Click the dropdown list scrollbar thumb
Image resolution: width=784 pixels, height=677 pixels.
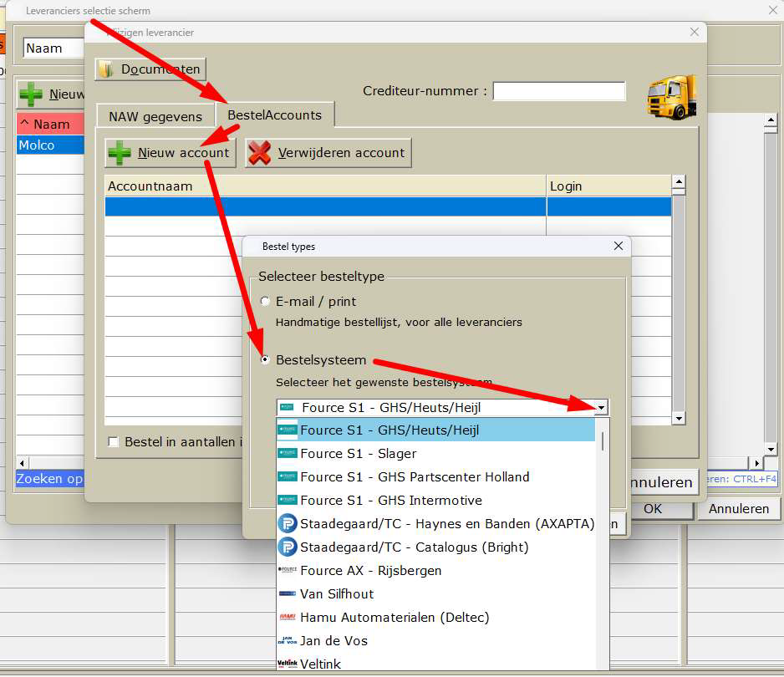tap(603, 441)
